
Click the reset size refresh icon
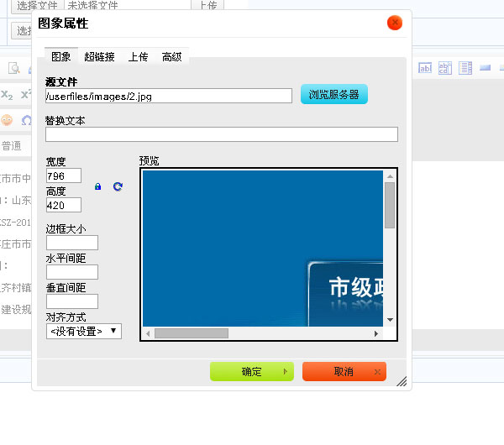118,186
